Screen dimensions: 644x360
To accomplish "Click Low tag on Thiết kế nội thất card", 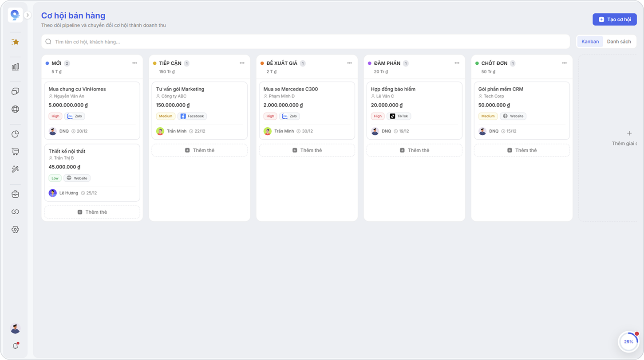I will 55,178.
